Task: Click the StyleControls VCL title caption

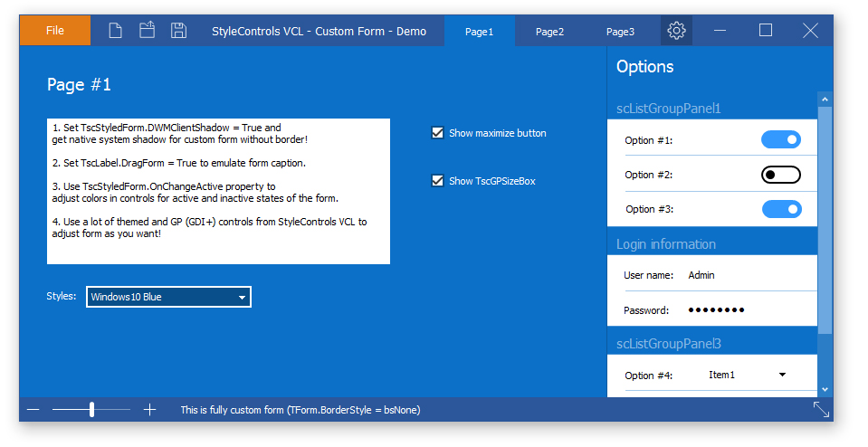Action: click(x=320, y=31)
